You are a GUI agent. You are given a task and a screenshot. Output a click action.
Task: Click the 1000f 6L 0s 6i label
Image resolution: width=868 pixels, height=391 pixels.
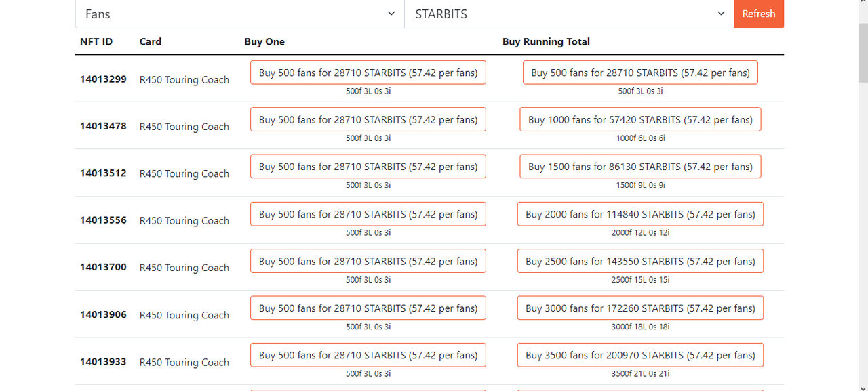pyautogui.click(x=640, y=138)
